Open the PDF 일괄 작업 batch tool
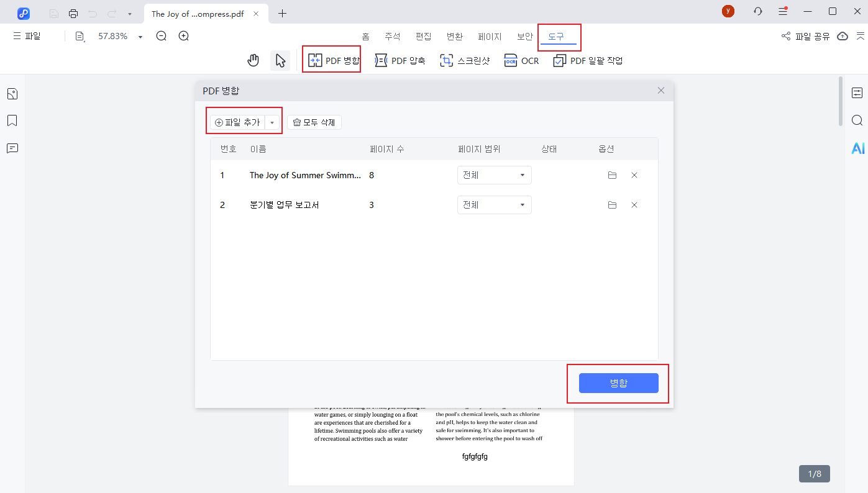Image resolution: width=868 pixels, height=493 pixels. click(x=587, y=60)
